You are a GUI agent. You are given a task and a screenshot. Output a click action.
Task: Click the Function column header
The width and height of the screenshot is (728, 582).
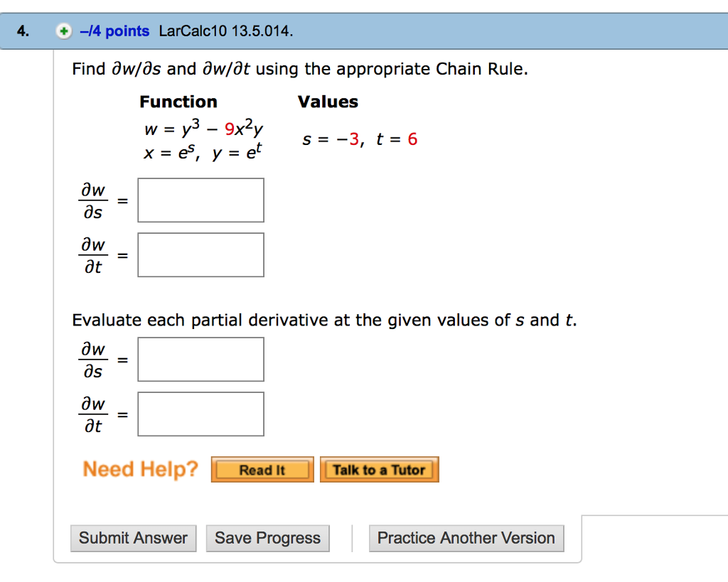coord(178,102)
